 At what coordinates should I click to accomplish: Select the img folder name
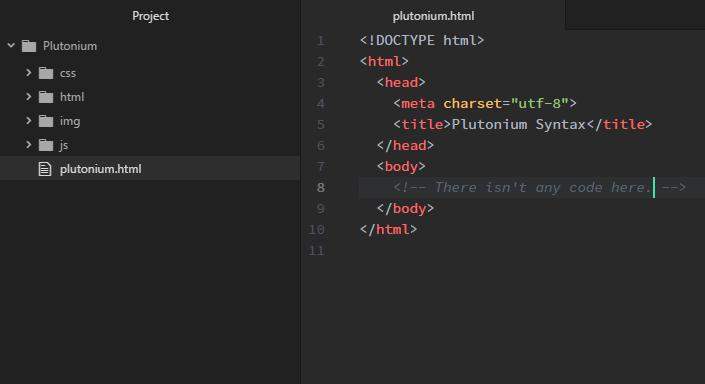click(x=70, y=121)
